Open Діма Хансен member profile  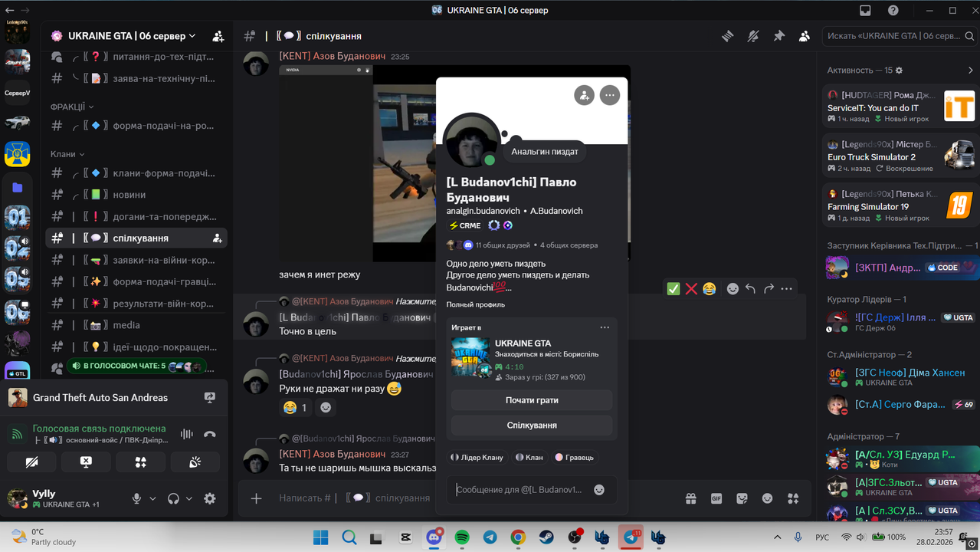tap(900, 377)
